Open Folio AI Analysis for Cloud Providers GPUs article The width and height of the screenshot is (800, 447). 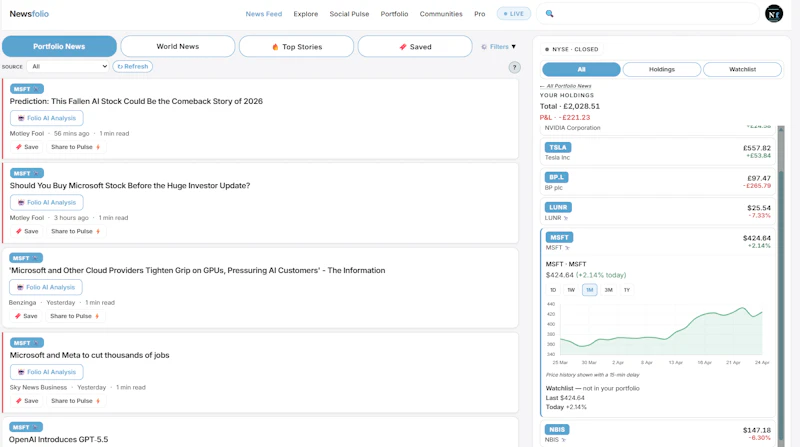coord(45,287)
